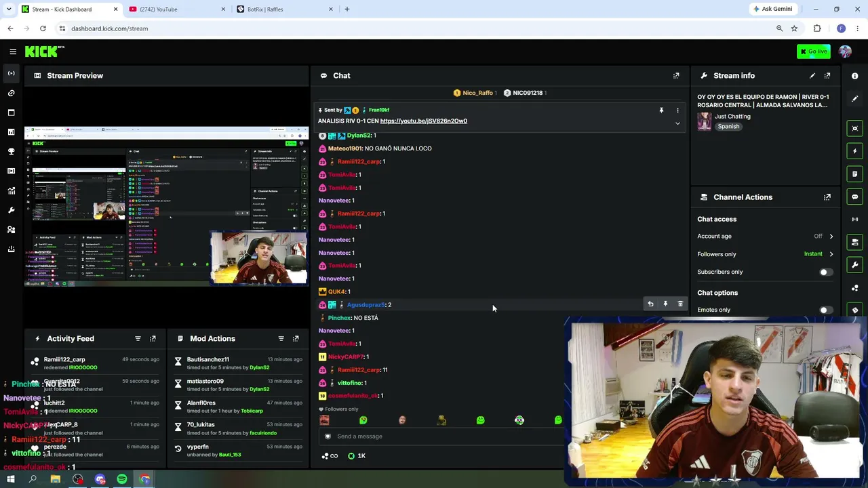Click the lightning bolt right sidebar icon
The image size is (868, 488).
point(855,151)
